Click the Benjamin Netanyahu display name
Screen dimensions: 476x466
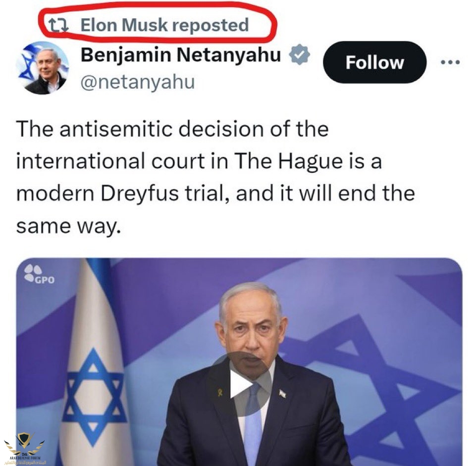(x=181, y=55)
